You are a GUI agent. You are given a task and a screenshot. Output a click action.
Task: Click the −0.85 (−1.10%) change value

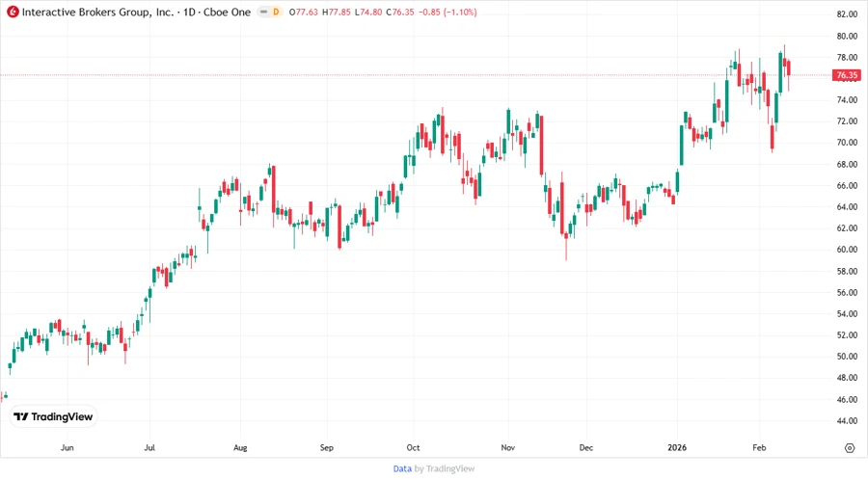(448, 13)
